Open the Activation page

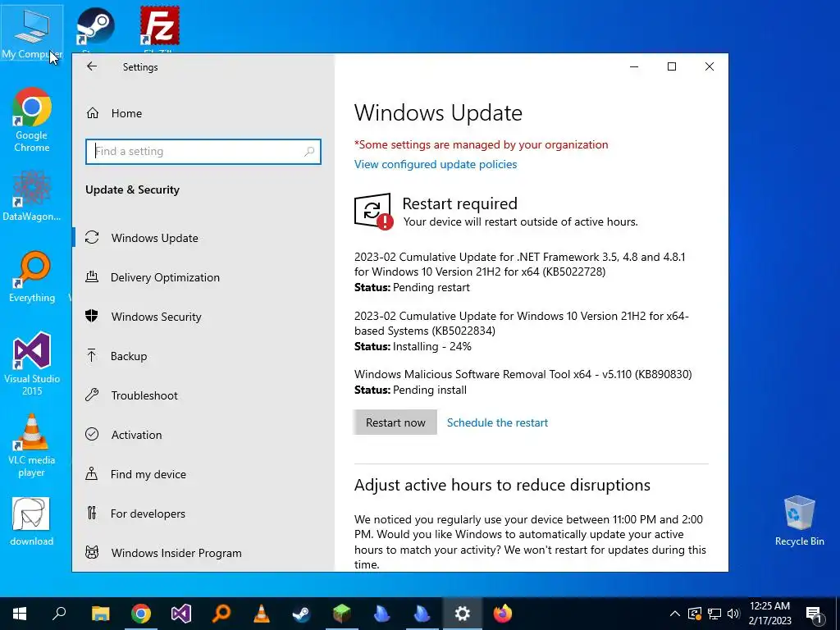tap(136, 435)
